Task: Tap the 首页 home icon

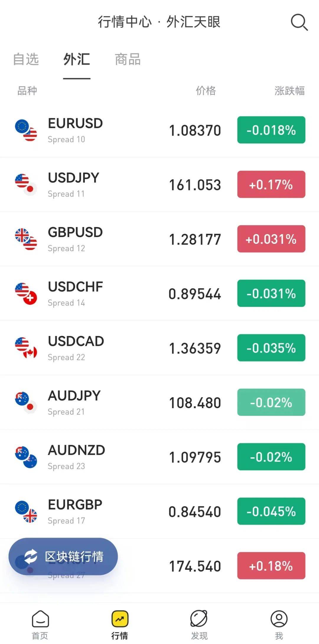Action: click(x=40, y=619)
